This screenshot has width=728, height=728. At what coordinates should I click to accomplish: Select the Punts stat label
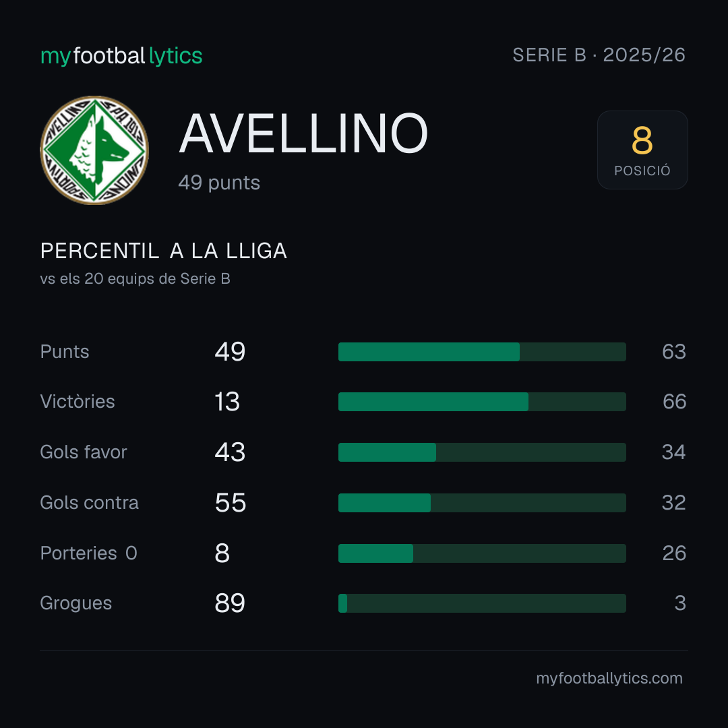tap(65, 351)
